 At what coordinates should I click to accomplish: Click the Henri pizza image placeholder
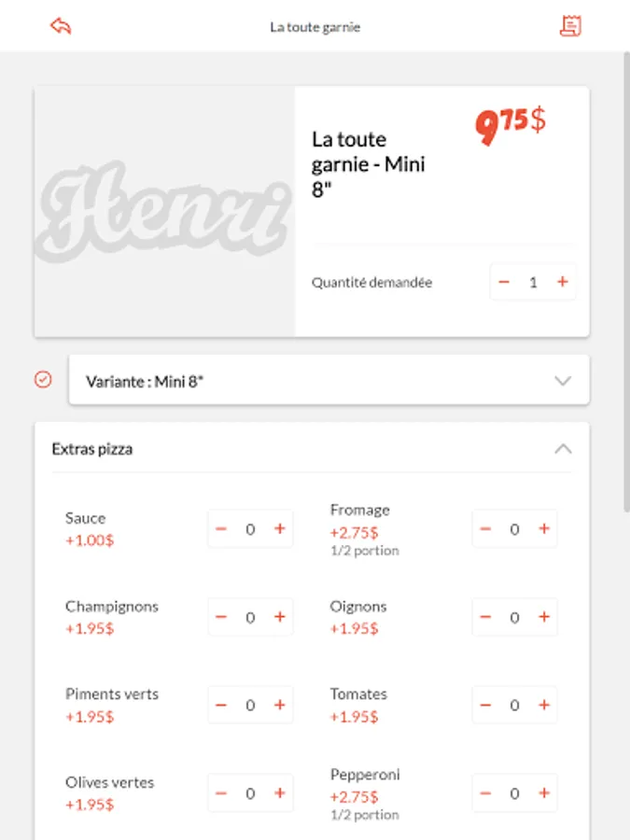(x=164, y=212)
